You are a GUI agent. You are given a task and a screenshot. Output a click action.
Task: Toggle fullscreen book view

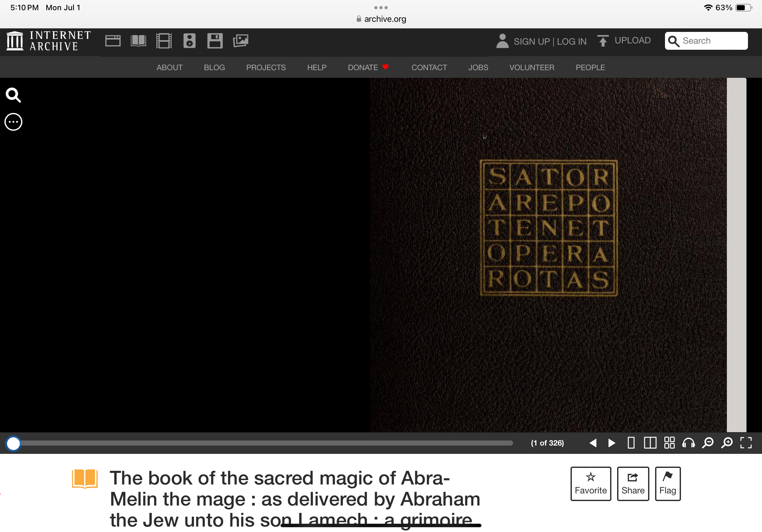point(746,443)
